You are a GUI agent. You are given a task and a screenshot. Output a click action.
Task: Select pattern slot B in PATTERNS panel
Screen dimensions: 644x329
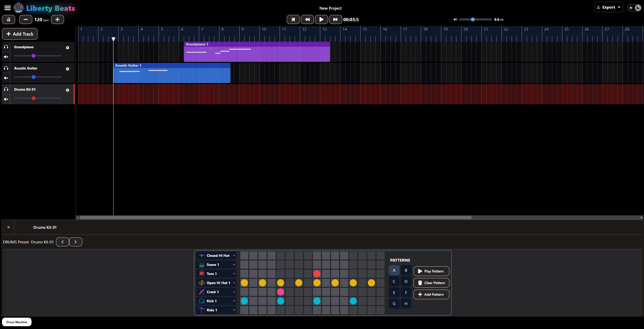[405, 271]
